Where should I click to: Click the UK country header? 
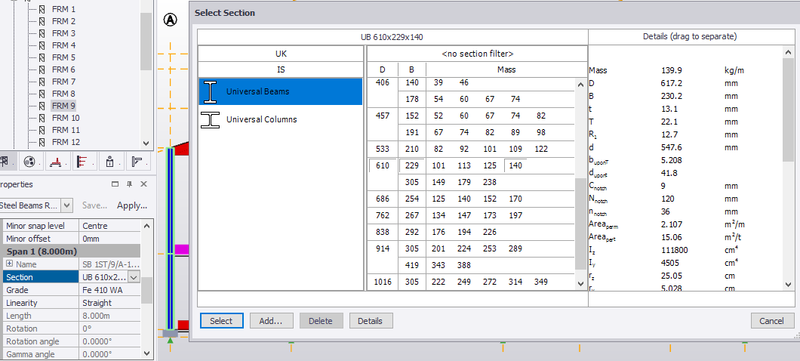click(x=281, y=54)
